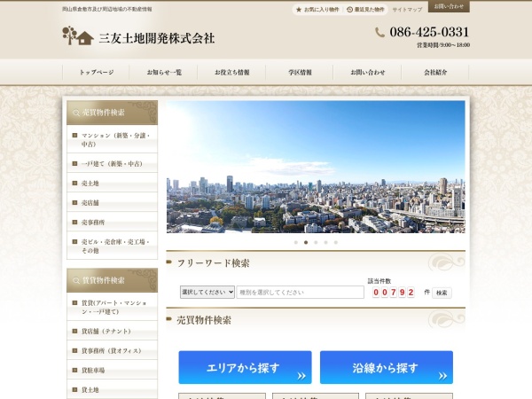532x399 pixels.
Task: Select 貸店舗（テナント） in sidebar
Action: click(113, 331)
